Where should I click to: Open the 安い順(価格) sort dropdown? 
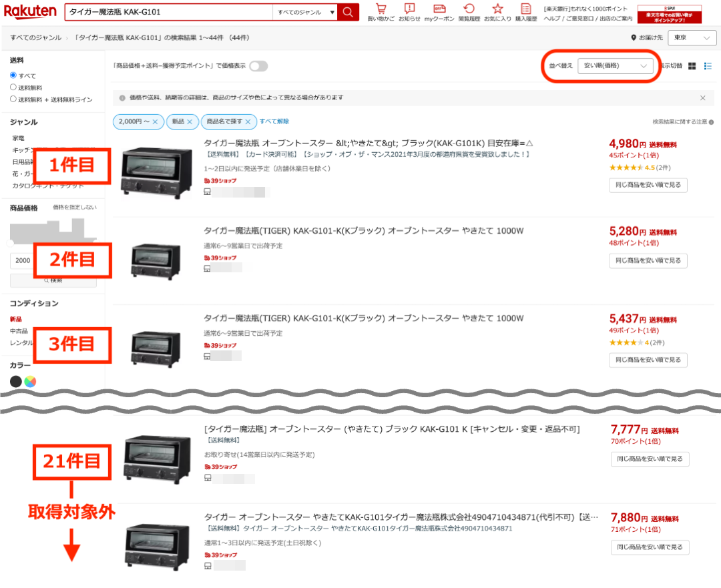pyautogui.click(x=615, y=65)
